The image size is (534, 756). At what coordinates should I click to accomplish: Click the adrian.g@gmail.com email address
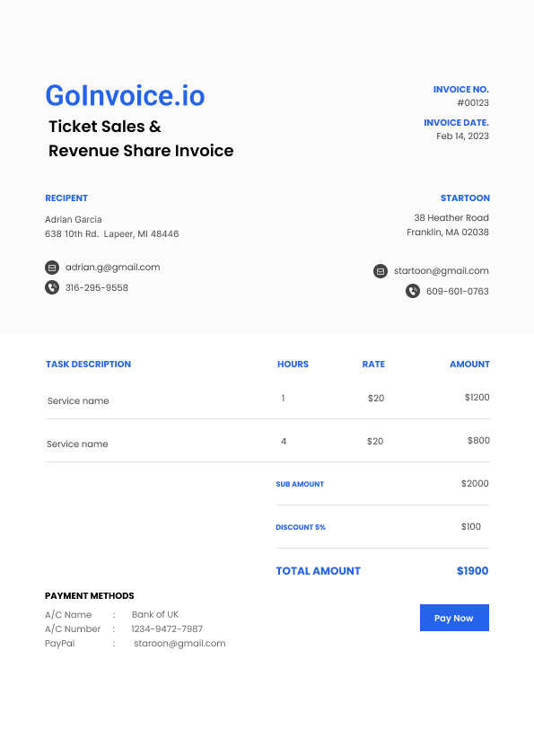[113, 267]
